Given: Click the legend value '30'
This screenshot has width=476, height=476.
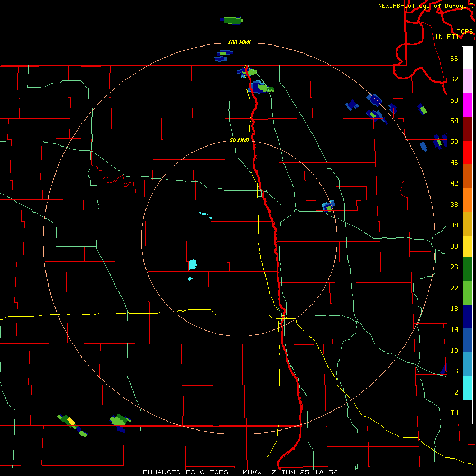Looking at the screenshot, I should pyautogui.click(x=454, y=246).
